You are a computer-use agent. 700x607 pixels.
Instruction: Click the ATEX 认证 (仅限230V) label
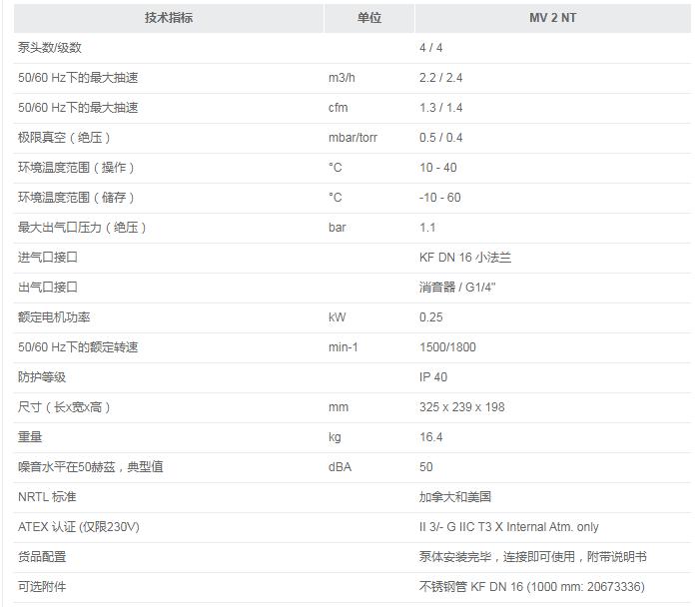(79, 526)
